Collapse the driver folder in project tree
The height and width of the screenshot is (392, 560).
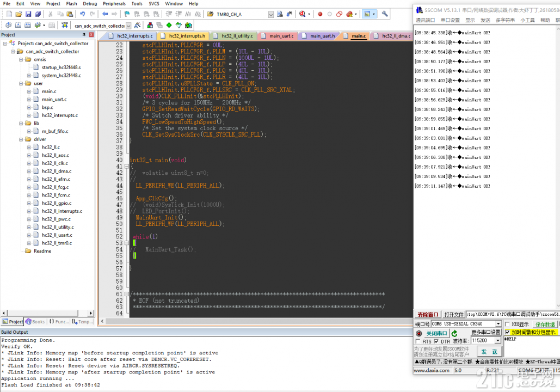click(21, 139)
